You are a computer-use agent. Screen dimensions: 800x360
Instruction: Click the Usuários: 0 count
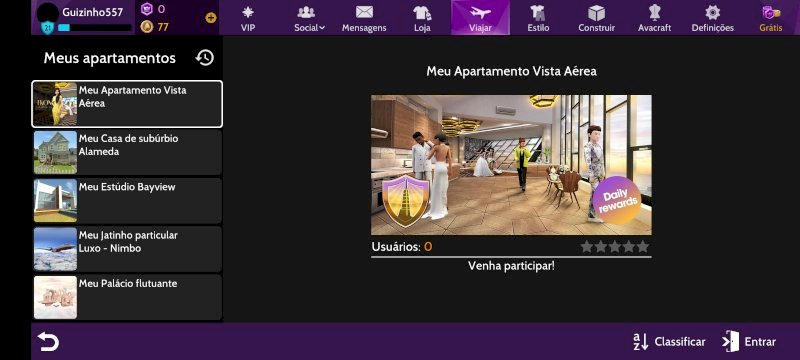pyautogui.click(x=402, y=247)
